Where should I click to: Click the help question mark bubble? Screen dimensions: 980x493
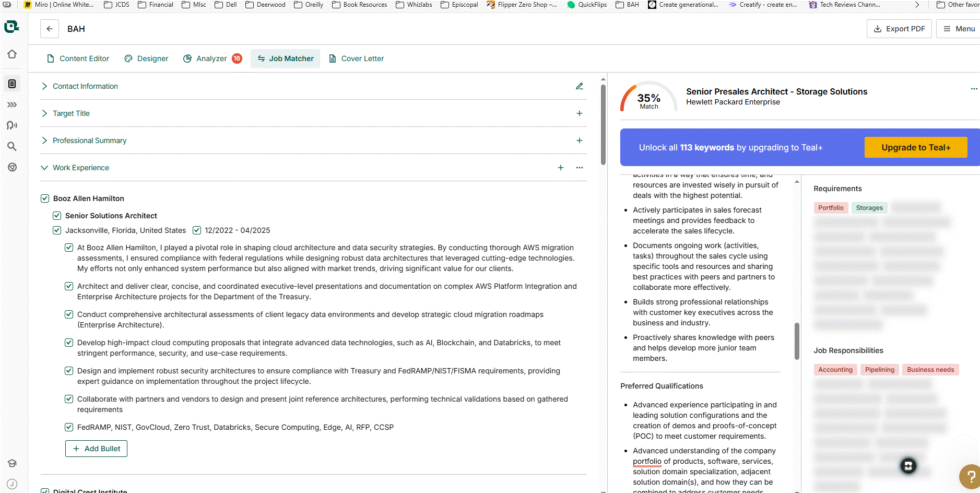click(970, 476)
